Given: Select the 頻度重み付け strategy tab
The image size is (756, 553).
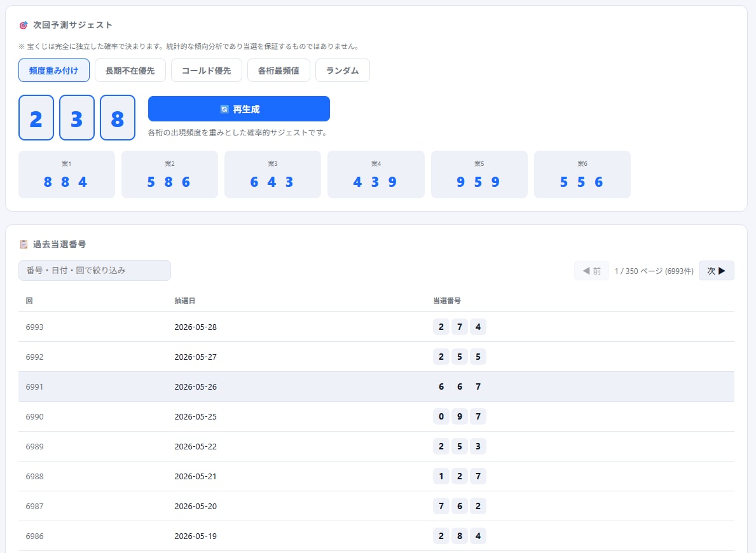Looking at the screenshot, I should [x=54, y=71].
